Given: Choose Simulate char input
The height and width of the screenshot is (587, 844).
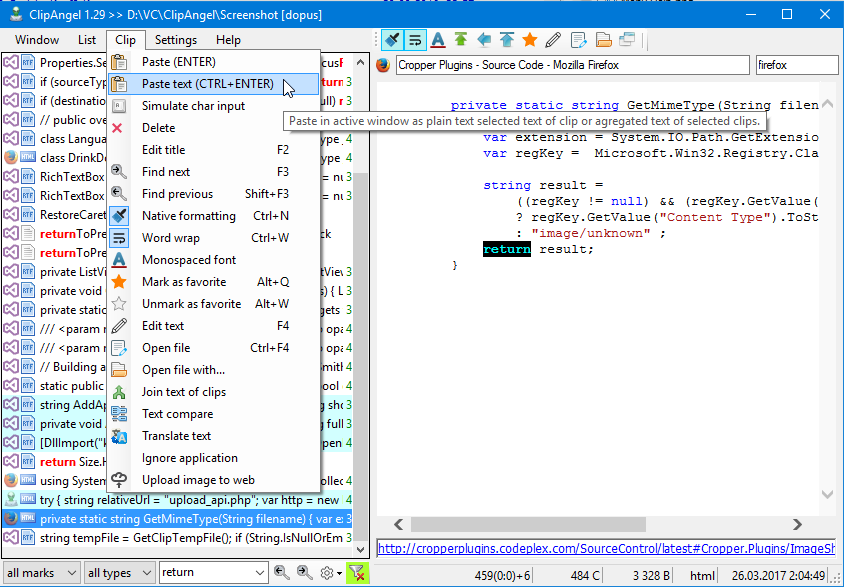Looking at the screenshot, I should pyautogui.click(x=214, y=106).
